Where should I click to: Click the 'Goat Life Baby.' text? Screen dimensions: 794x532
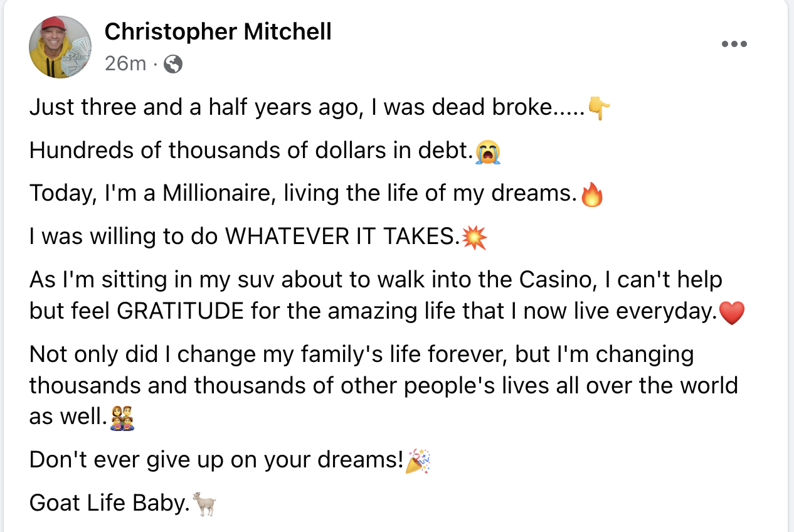click(x=109, y=503)
